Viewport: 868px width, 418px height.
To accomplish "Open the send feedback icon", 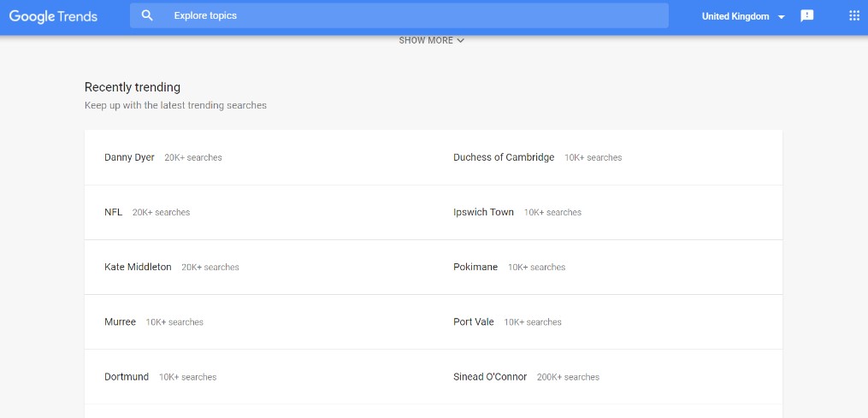I will pyautogui.click(x=807, y=16).
